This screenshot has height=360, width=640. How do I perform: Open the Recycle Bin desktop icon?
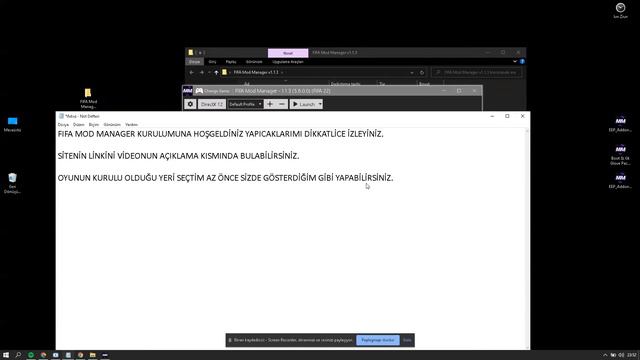[12, 183]
